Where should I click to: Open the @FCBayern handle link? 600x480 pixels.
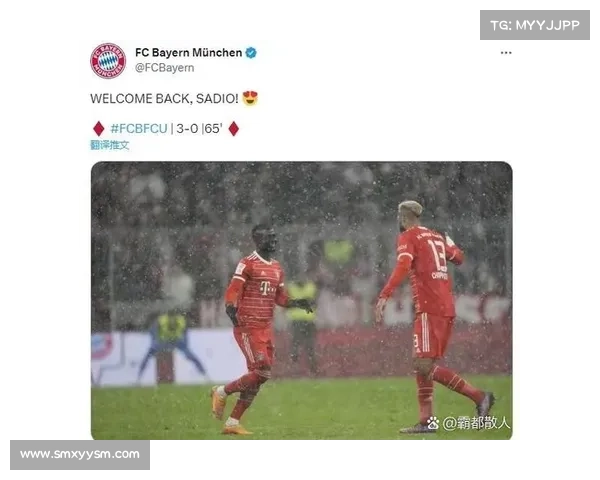165,68
